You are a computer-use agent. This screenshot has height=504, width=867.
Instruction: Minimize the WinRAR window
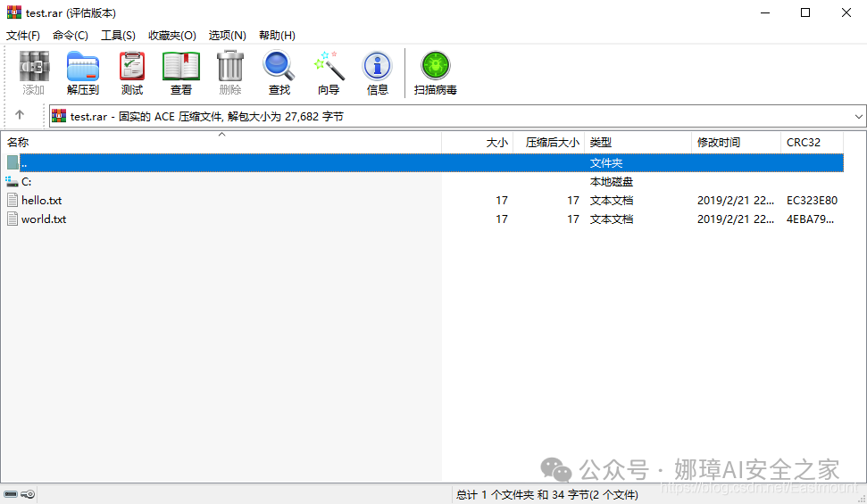(765, 12)
